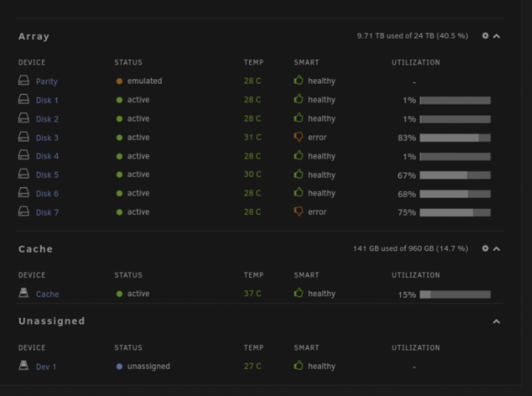This screenshot has height=396, width=532.
Task: Click the green status dot for Cache
Action: point(119,294)
